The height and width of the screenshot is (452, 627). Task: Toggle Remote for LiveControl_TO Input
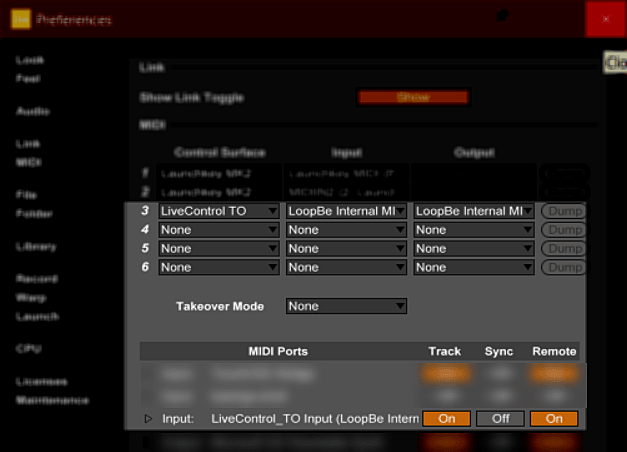pos(554,419)
